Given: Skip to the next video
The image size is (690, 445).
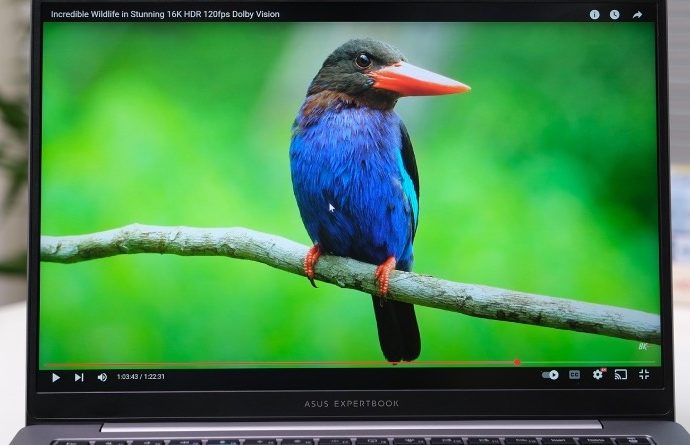Looking at the screenshot, I should pos(79,377).
